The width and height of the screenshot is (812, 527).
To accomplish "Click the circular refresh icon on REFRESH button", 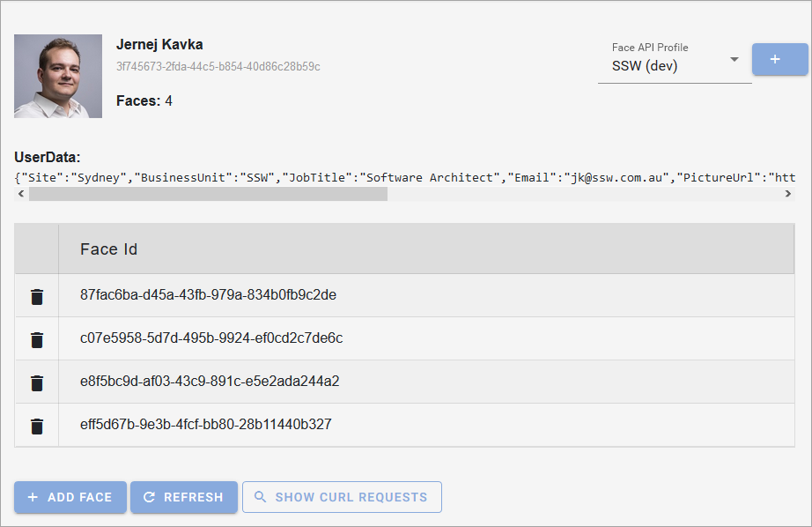I will 150,497.
